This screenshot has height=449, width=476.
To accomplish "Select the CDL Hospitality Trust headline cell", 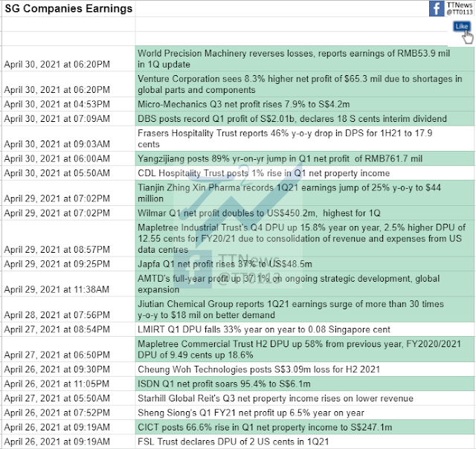I will [304, 173].
